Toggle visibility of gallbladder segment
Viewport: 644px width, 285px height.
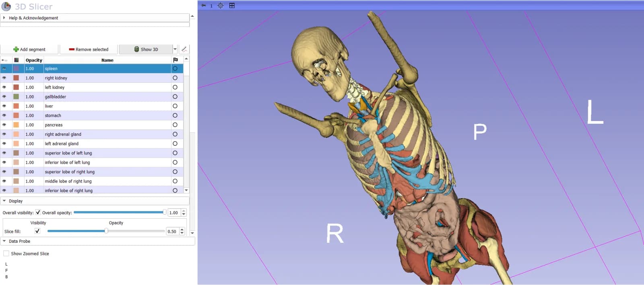(4, 97)
